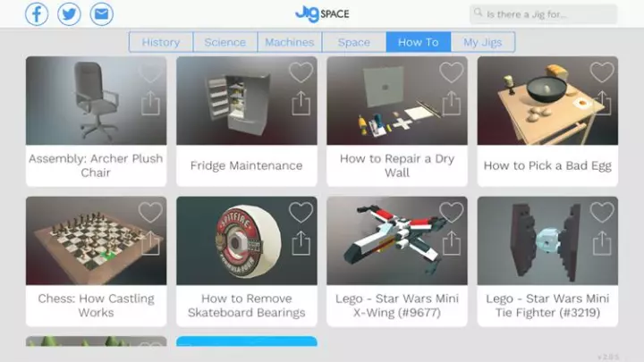Go to the Machines tab
This screenshot has height=362, width=644.
[290, 42]
